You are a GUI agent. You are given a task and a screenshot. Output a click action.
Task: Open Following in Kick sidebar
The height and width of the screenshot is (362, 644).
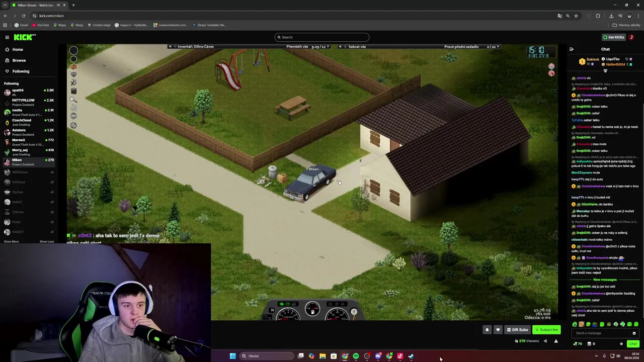[x=21, y=71]
